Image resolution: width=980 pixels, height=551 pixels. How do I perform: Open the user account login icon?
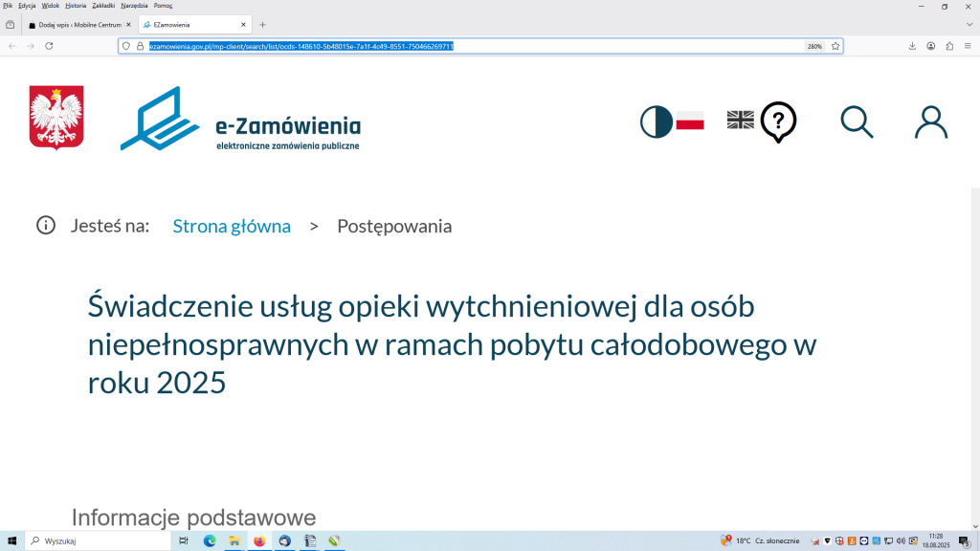point(930,122)
